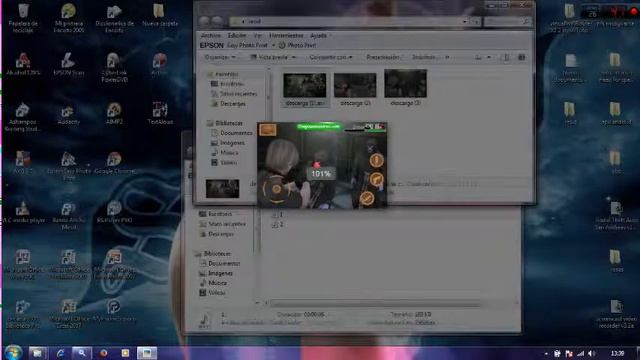Image resolution: width=640 pixels, height=360 pixels.
Task: Open Imágenes in the back window sidebar
Action: [216, 273]
